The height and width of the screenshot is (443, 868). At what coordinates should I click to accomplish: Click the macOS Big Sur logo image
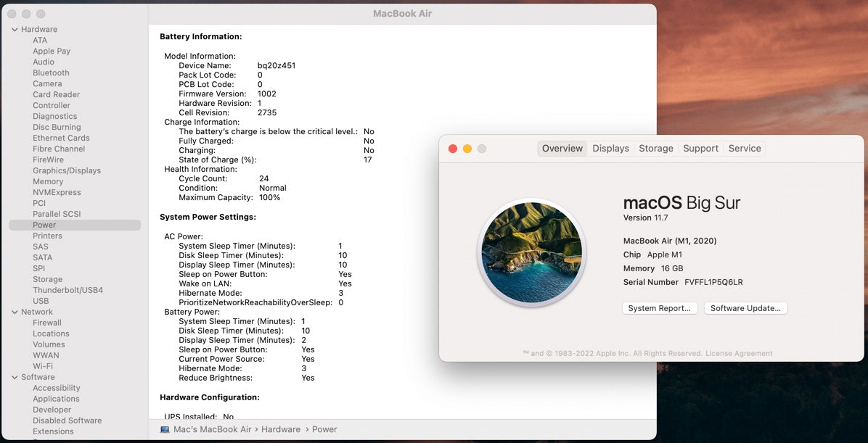(x=531, y=252)
